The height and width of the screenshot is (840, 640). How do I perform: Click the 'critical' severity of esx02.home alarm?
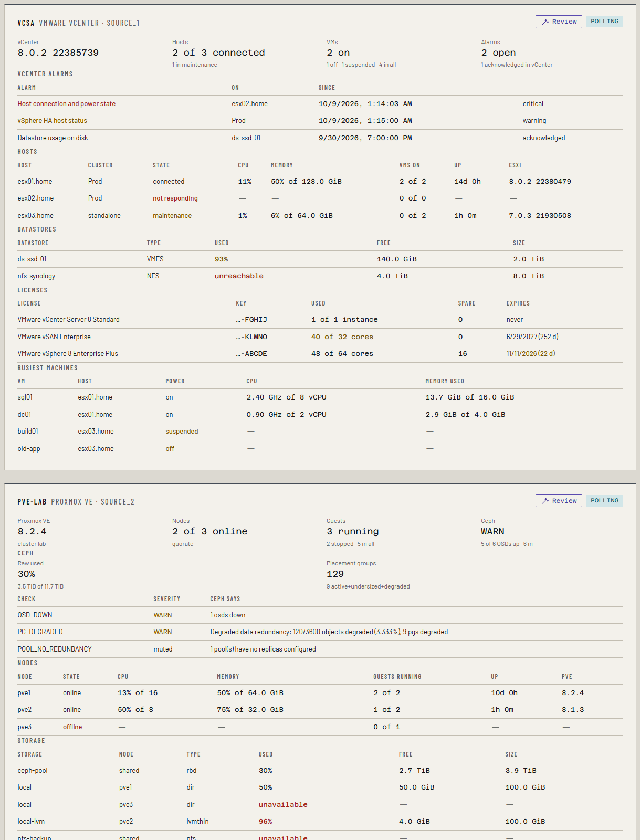tap(533, 104)
